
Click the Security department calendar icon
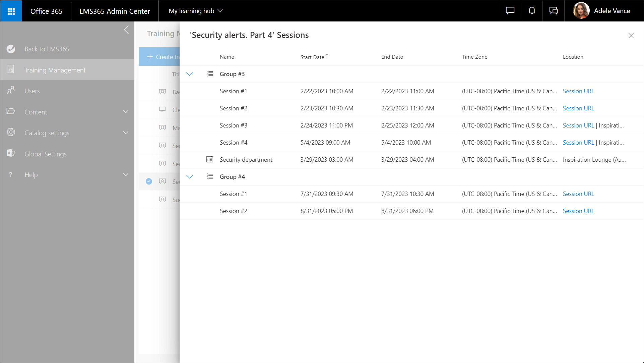tap(210, 159)
